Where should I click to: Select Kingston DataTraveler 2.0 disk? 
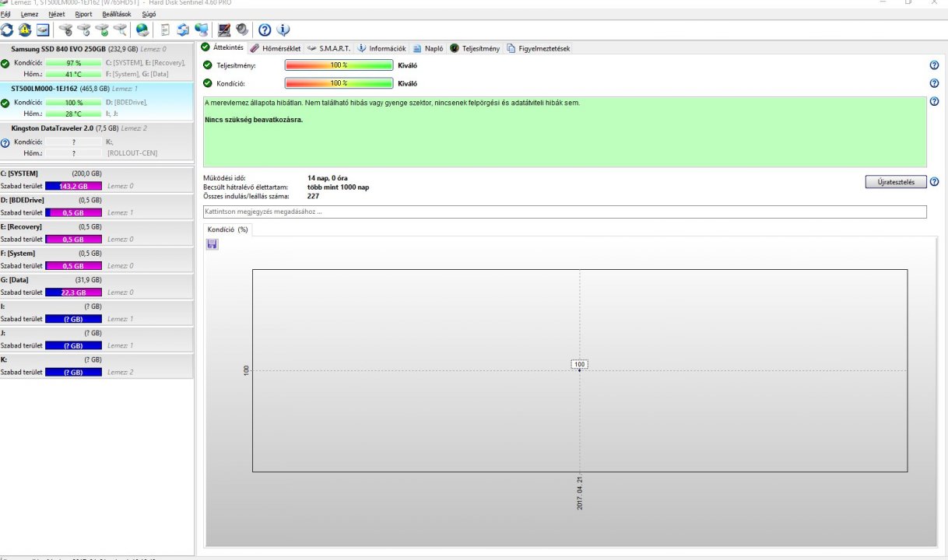pyautogui.click(x=97, y=142)
